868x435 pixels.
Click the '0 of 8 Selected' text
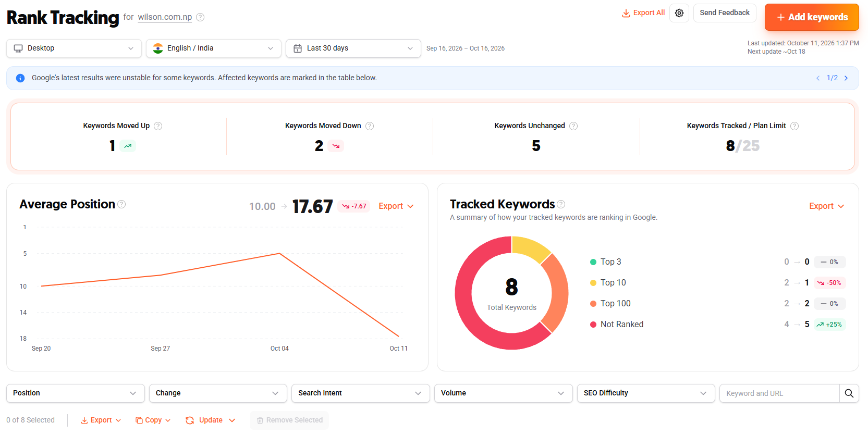click(x=30, y=420)
